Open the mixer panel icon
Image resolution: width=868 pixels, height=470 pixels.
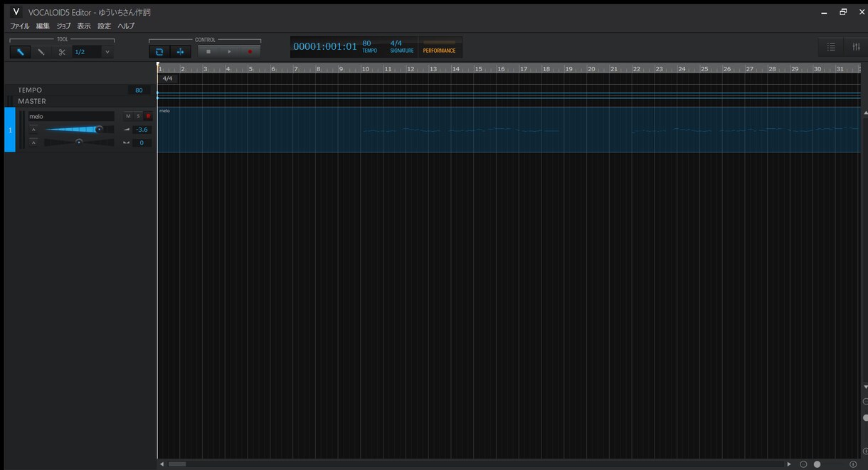pyautogui.click(x=856, y=47)
